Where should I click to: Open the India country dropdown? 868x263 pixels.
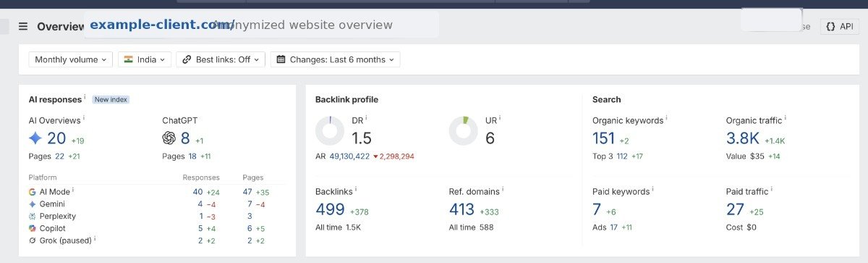(145, 59)
